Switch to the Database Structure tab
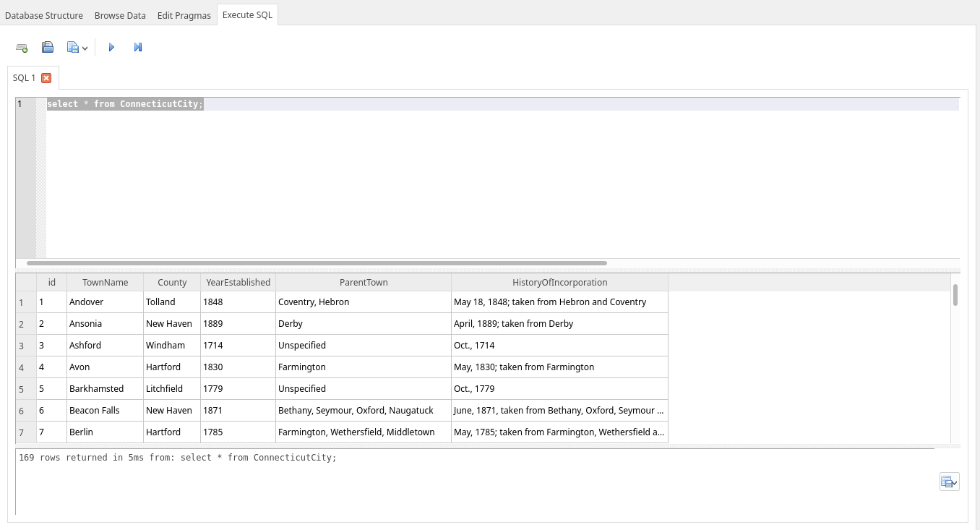The image size is (980, 530). (44, 15)
